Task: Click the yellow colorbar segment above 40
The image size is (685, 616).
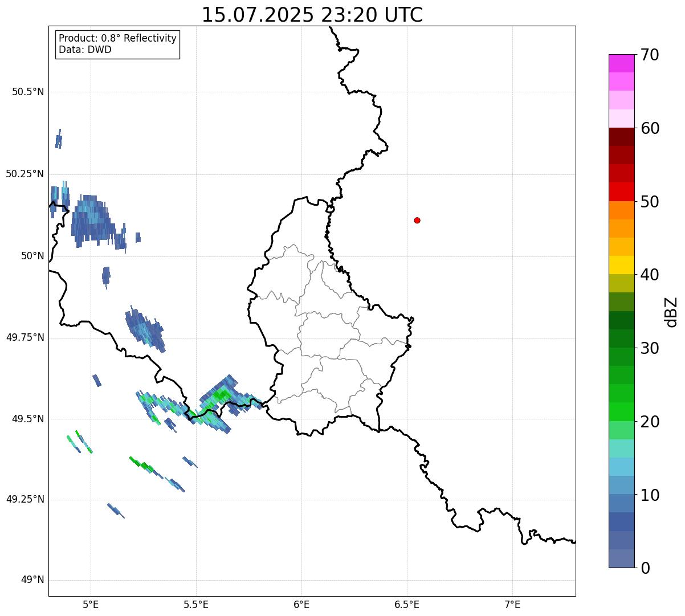Action: [621, 265]
